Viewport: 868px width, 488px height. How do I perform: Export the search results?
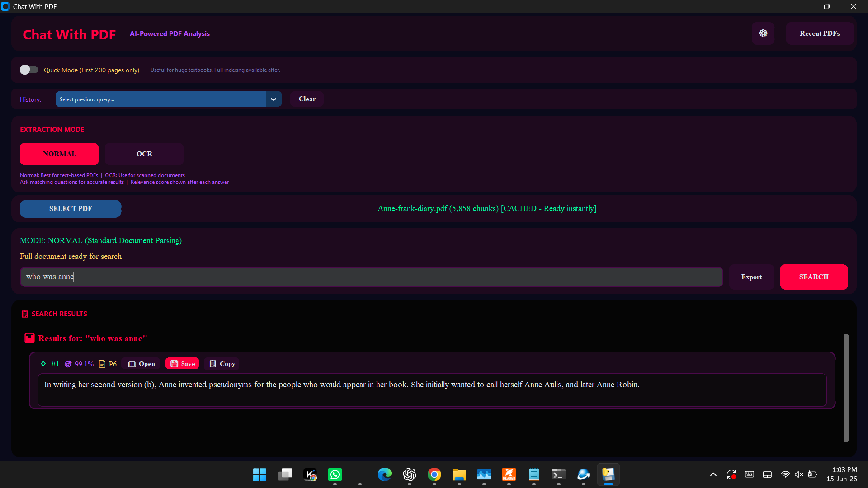[751, 277]
